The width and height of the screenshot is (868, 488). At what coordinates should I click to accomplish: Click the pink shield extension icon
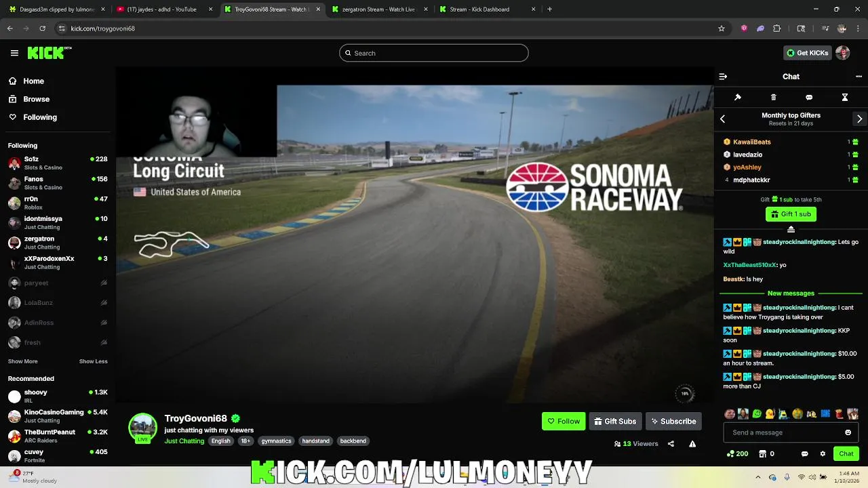point(744,28)
